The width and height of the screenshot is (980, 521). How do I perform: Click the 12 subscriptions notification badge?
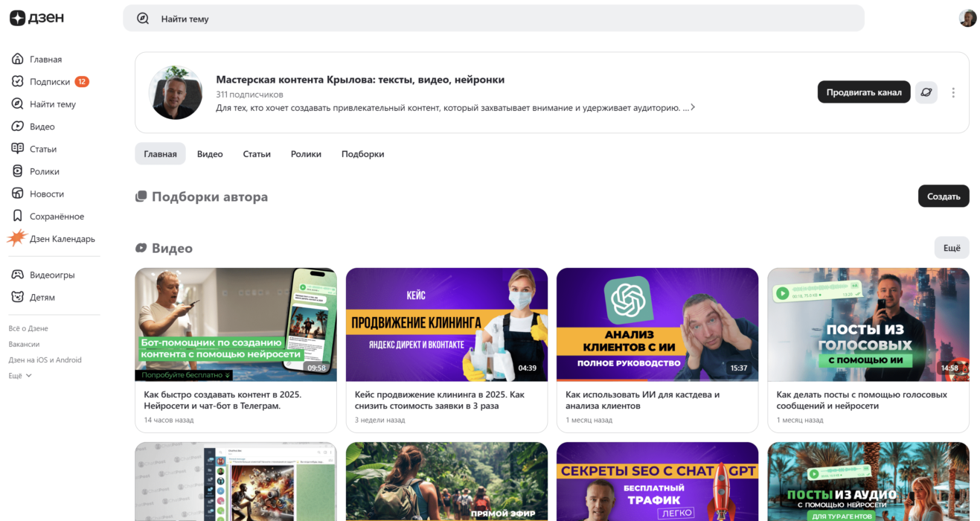[82, 82]
